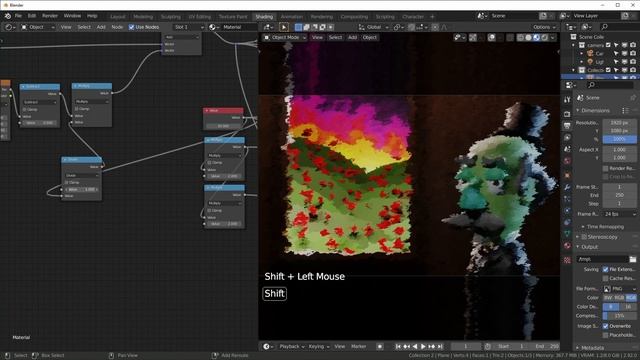Open the Physics properties tab

click(x=567, y=211)
